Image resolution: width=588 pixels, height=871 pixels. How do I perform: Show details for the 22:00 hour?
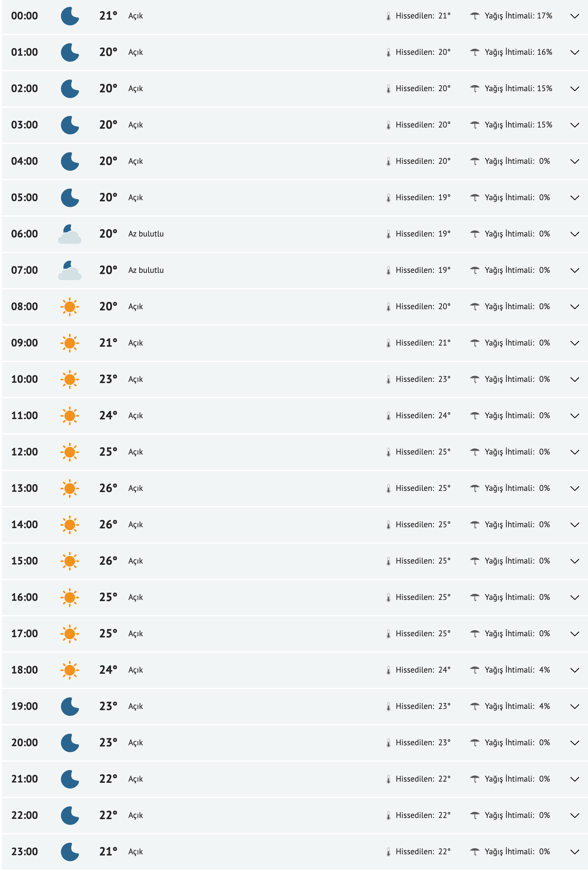coord(575,816)
